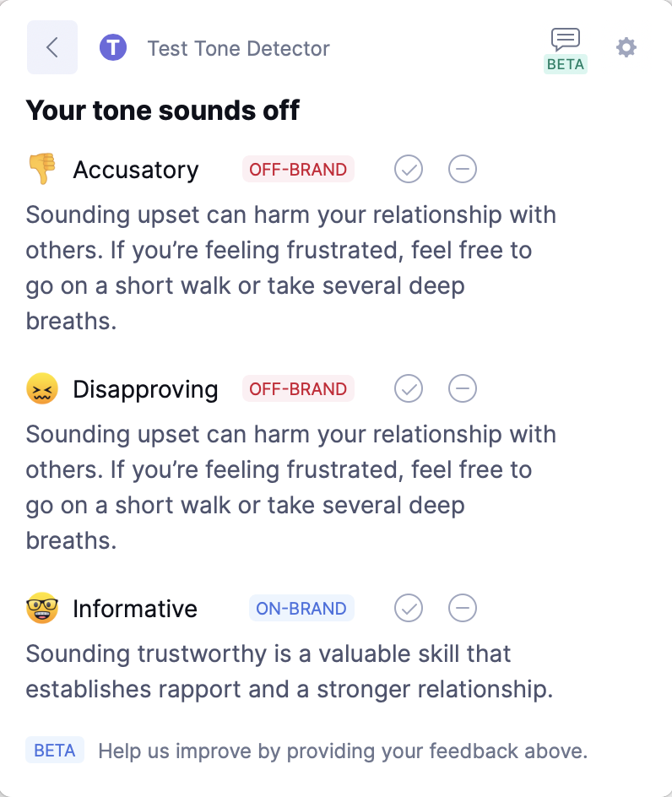Click the Informative tone label
672x797 pixels.
point(135,609)
